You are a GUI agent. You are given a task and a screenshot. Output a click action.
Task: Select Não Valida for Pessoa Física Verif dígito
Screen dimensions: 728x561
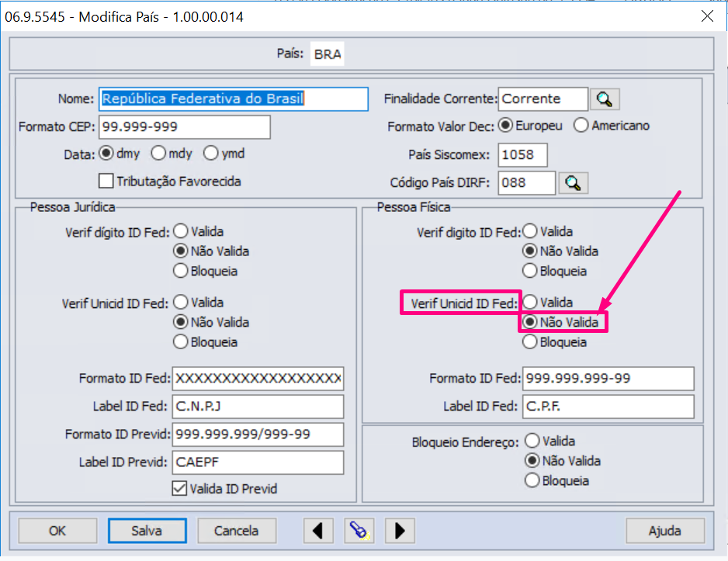pyautogui.click(x=530, y=251)
